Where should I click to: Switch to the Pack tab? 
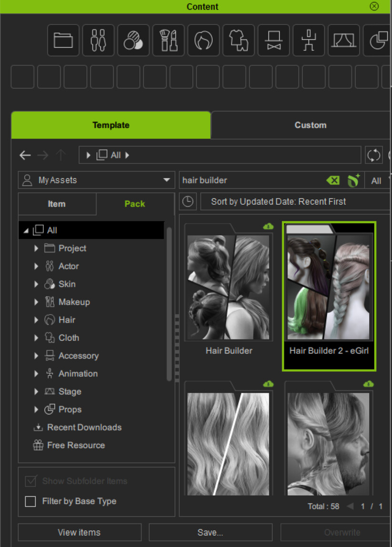(135, 204)
